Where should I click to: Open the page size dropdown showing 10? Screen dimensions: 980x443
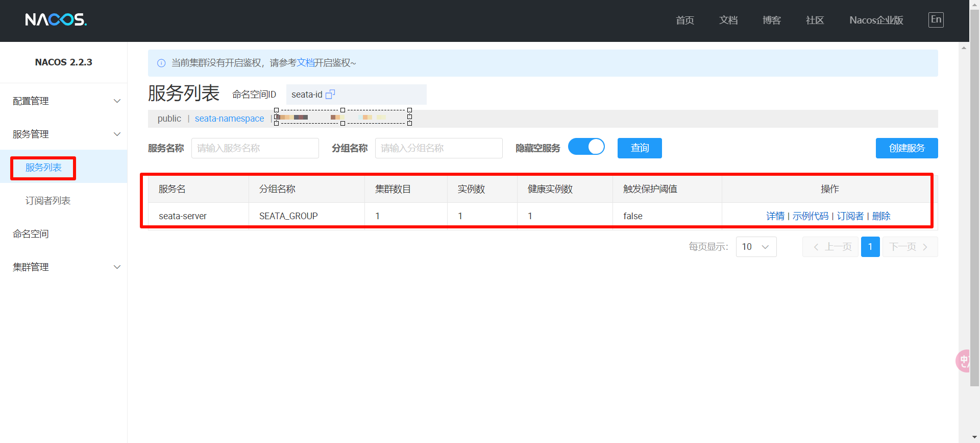(x=756, y=247)
